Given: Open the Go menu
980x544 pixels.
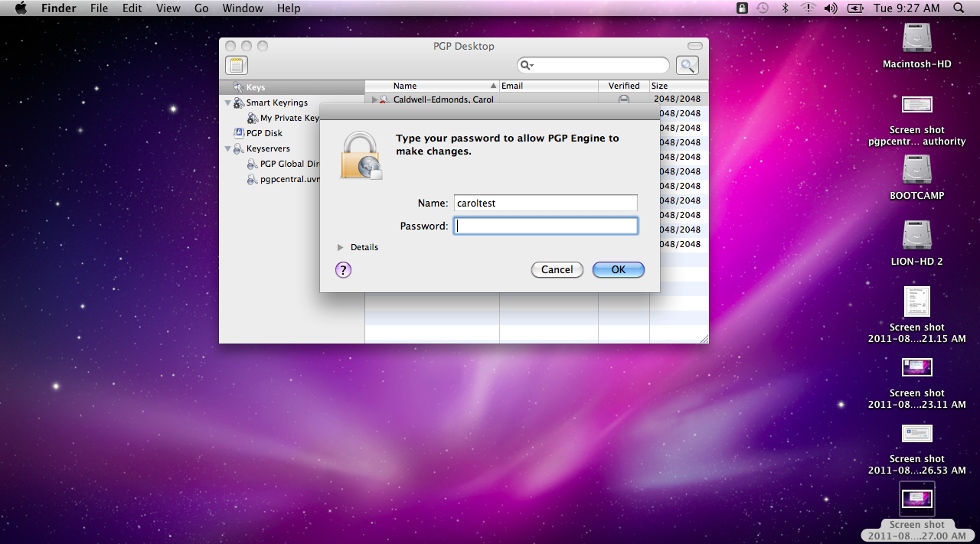Looking at the screenshot, I should point(201,8).
